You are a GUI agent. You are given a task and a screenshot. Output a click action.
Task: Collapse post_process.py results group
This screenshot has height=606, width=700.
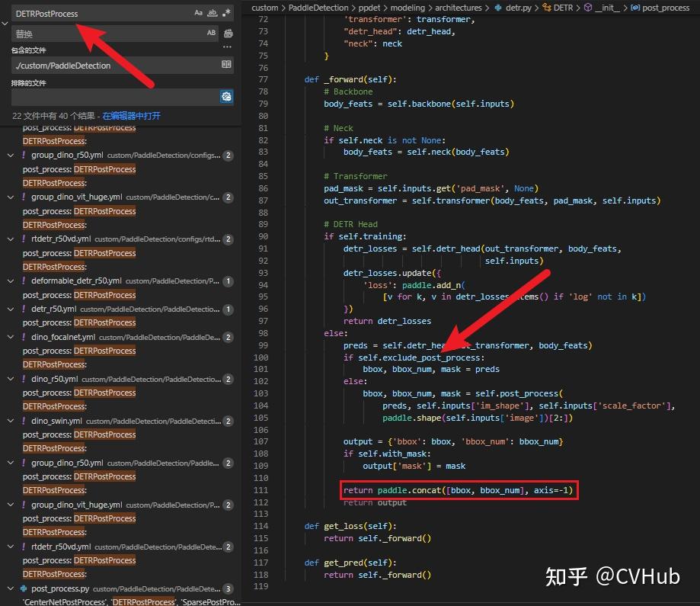(x=11, y=588)
